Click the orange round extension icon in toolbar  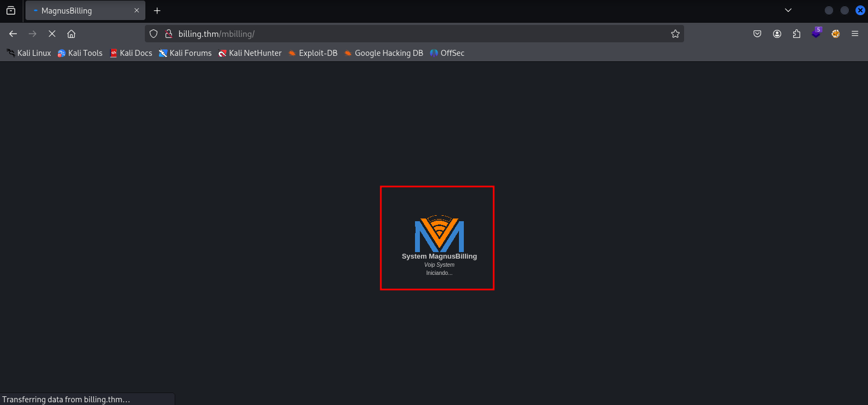pos(835,34)
